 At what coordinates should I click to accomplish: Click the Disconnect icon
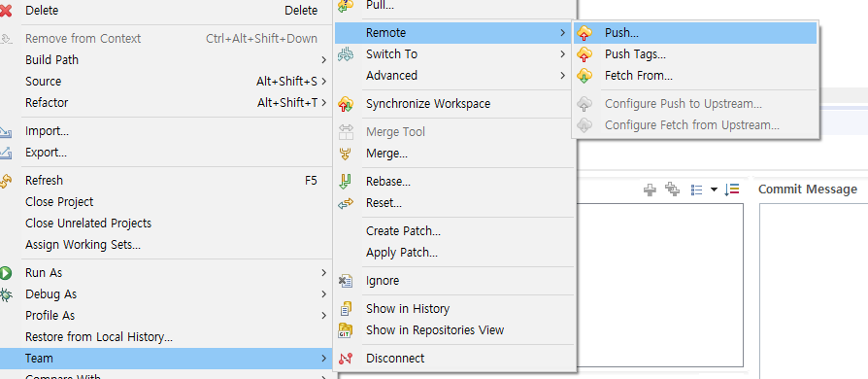(346, 359)
